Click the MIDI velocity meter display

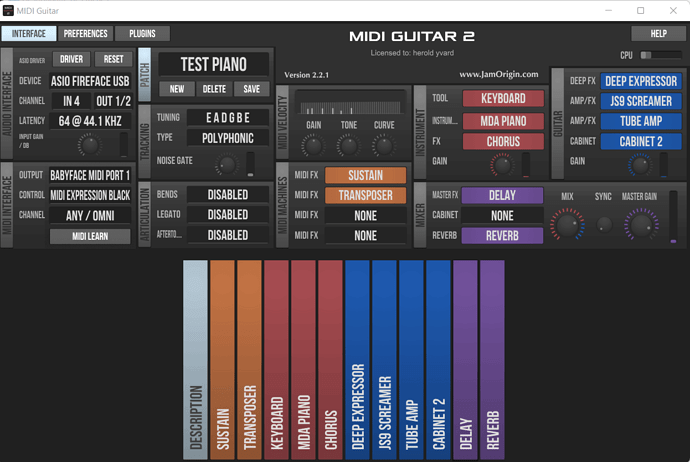coord(351,103)
